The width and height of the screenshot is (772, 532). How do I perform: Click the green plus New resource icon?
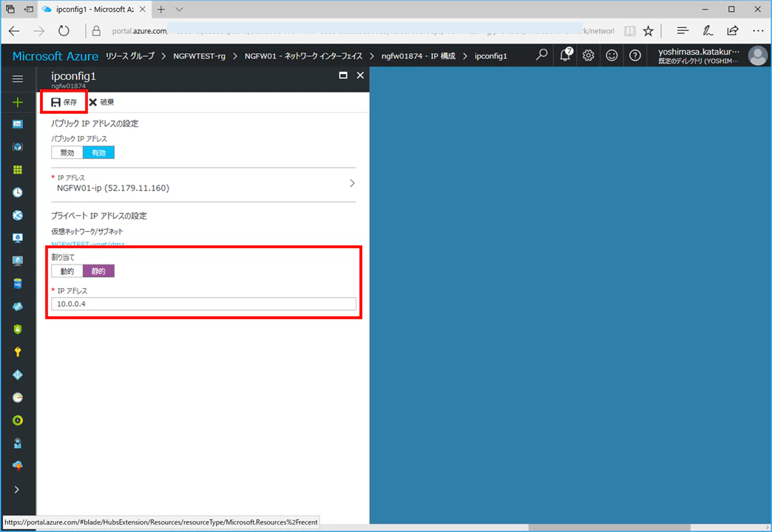[x=18, y=102]
